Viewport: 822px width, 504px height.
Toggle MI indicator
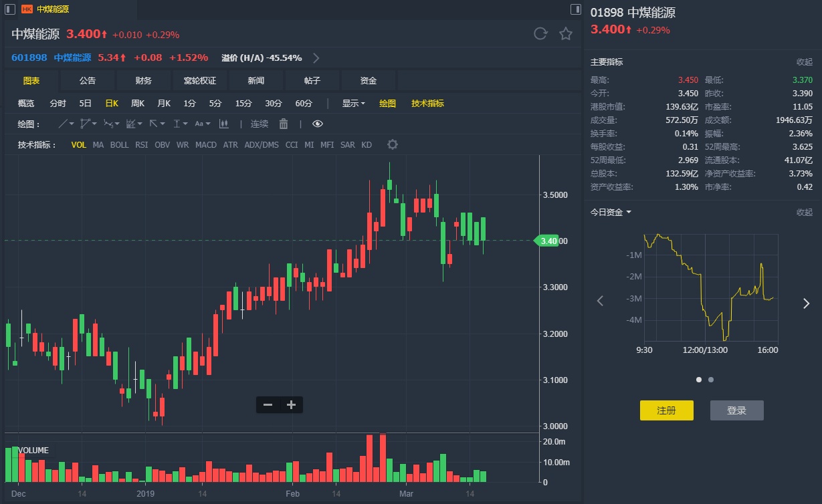pyautogui.click(x=309, y=145)
